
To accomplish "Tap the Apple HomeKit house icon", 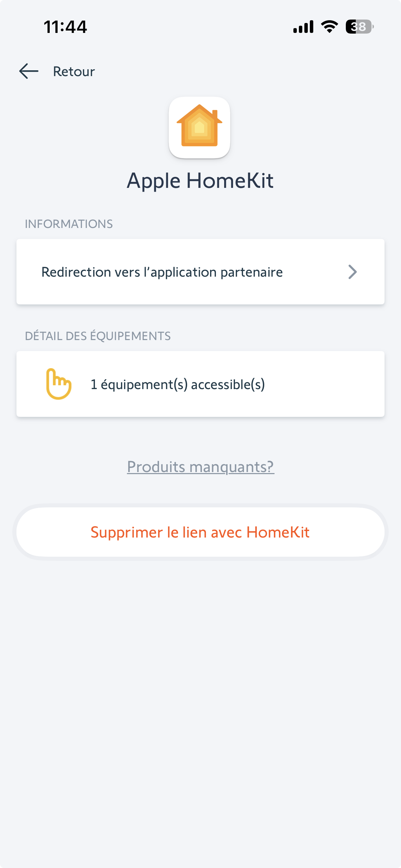I will point(199,125).
